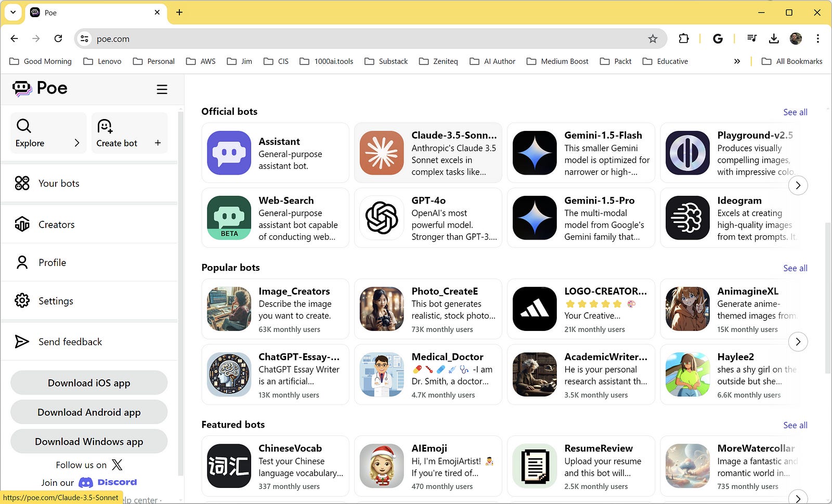Open the Assistant bot icon
This screenshot has height=504, width=832.
(229, 153)
